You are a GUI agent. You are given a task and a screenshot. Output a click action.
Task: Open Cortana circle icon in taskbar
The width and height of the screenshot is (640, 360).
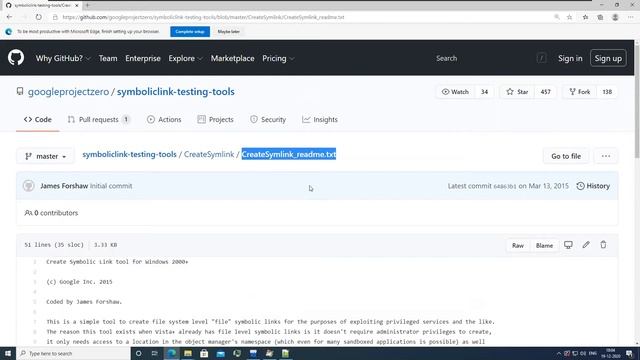coord(138,353)
